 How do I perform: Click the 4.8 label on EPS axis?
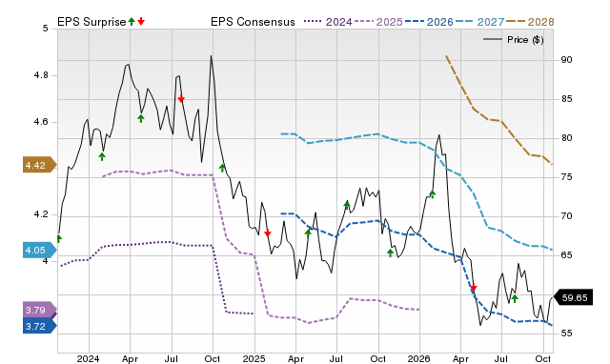(41, 75)
